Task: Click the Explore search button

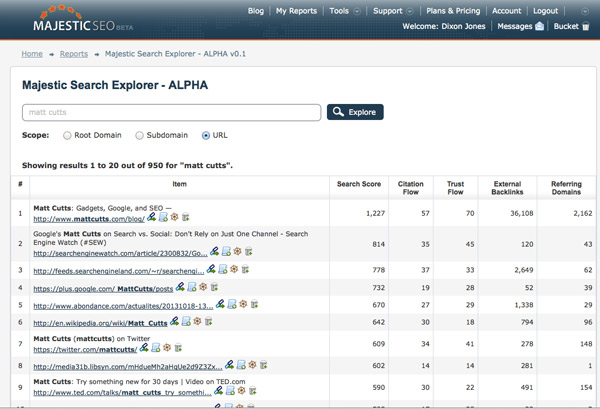Action: [355, 112]
